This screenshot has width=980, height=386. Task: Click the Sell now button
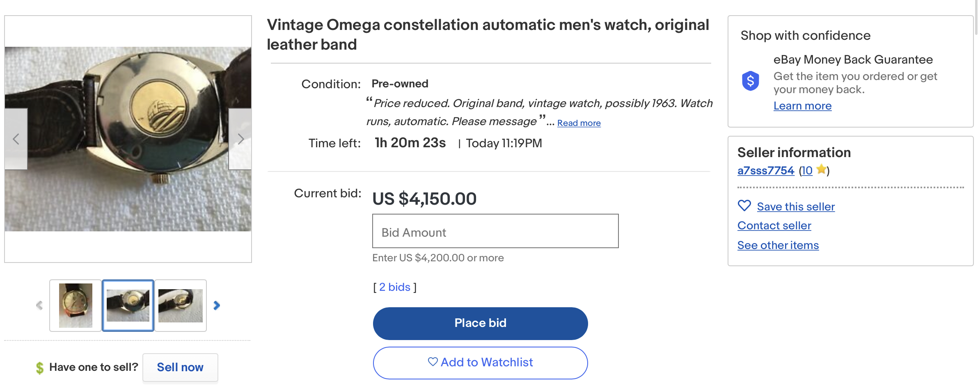[180, 368]
